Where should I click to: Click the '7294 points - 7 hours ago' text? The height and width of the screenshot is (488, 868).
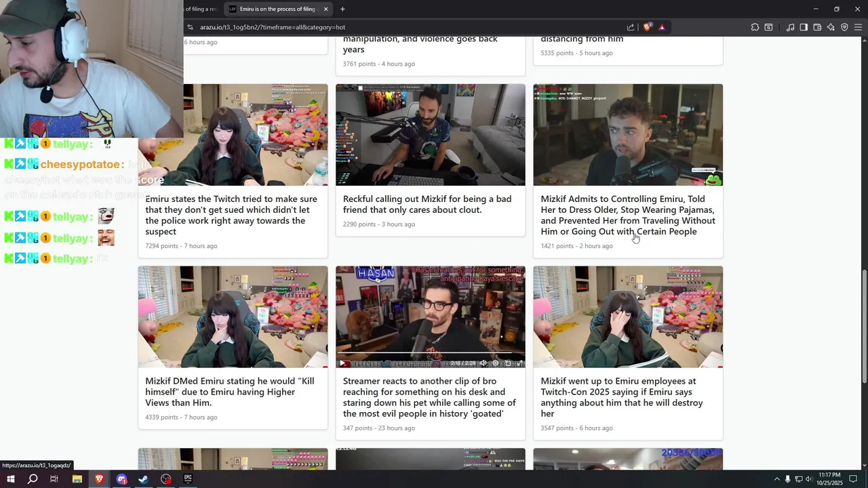pos(181,246)
